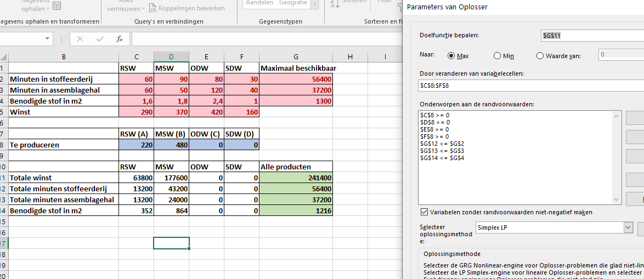Click the constraints list scrollbar down arrow

(615, 200)
